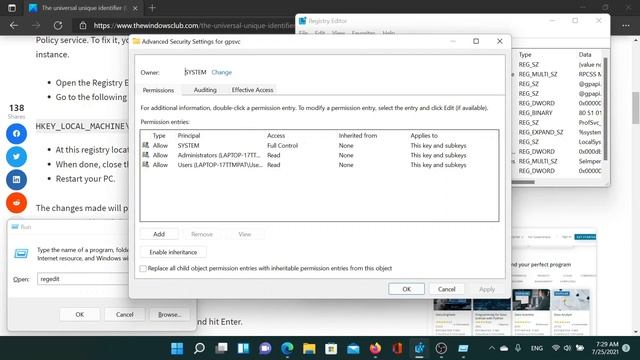Open Microsoft Store from taskbar
The width and height of the screenshot is (640, 360).
[x=331, y=348]
